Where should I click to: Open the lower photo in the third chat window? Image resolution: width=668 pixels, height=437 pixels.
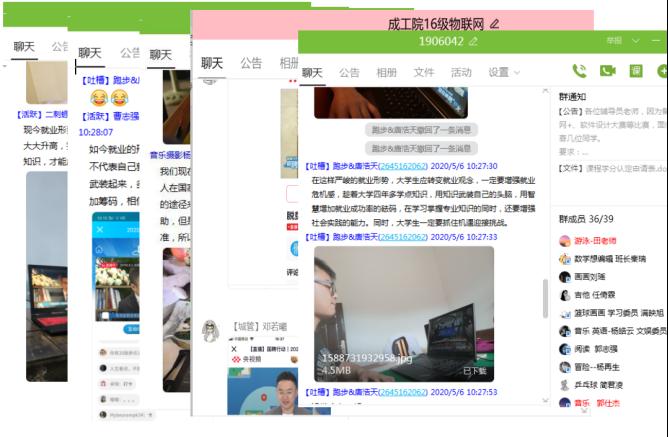(x=177, y=319)
